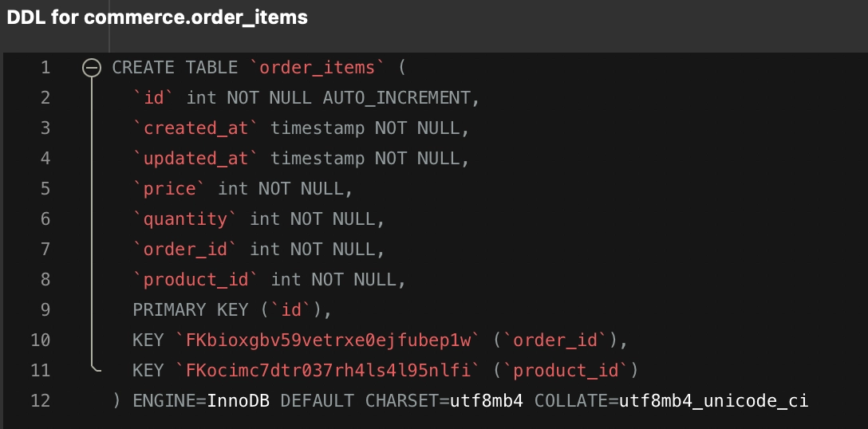Screen dimensions: 868x429
Task: Click the AUTO_INCREMENT keyword
Action: click(397, 98)
